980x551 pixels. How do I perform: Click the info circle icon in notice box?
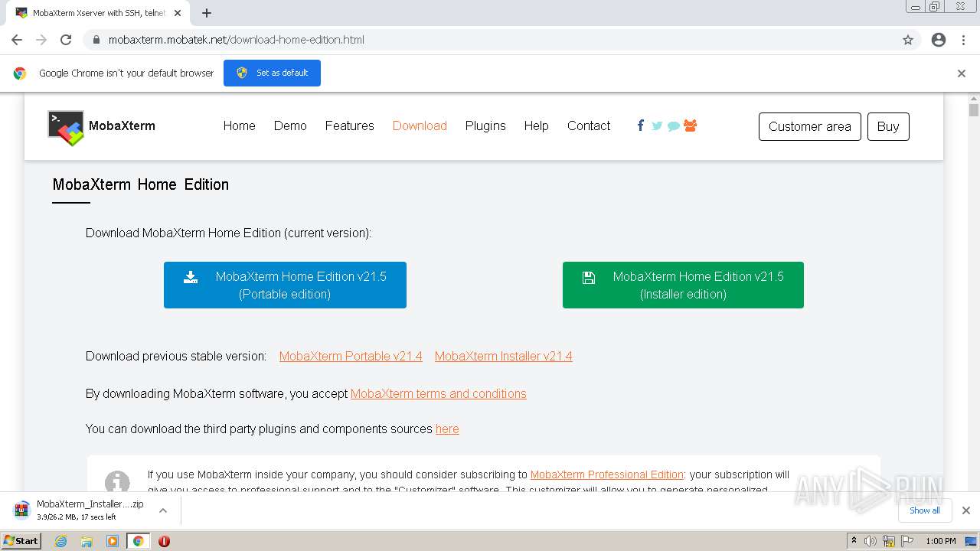tap(117, 483)
